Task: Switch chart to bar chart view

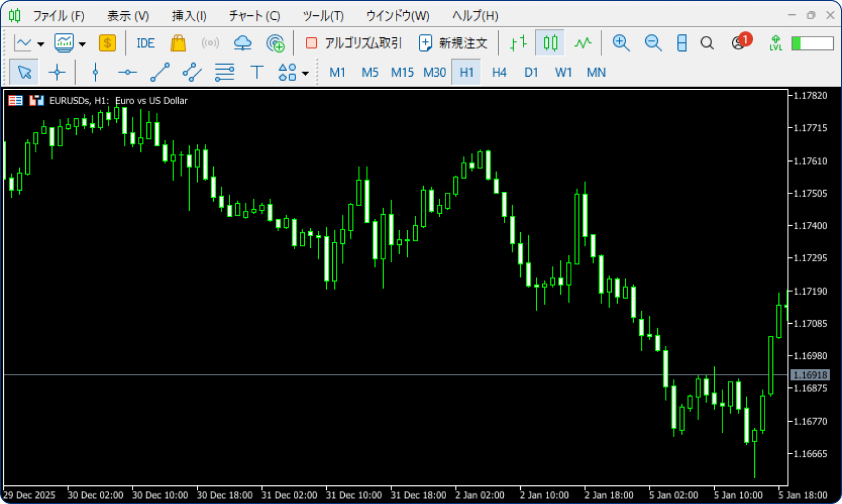Action: click(518, 43)
